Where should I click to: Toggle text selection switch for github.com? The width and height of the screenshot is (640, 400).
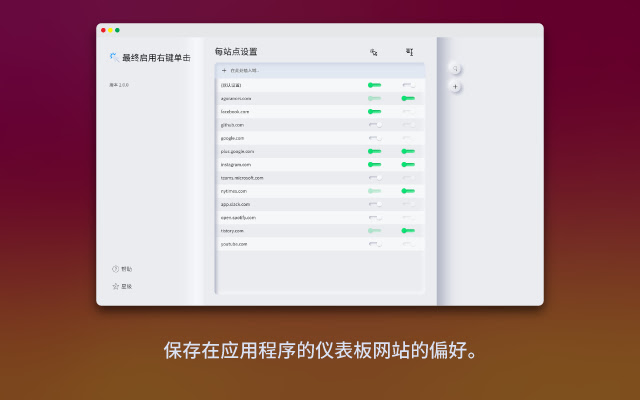tap(409, 125)
